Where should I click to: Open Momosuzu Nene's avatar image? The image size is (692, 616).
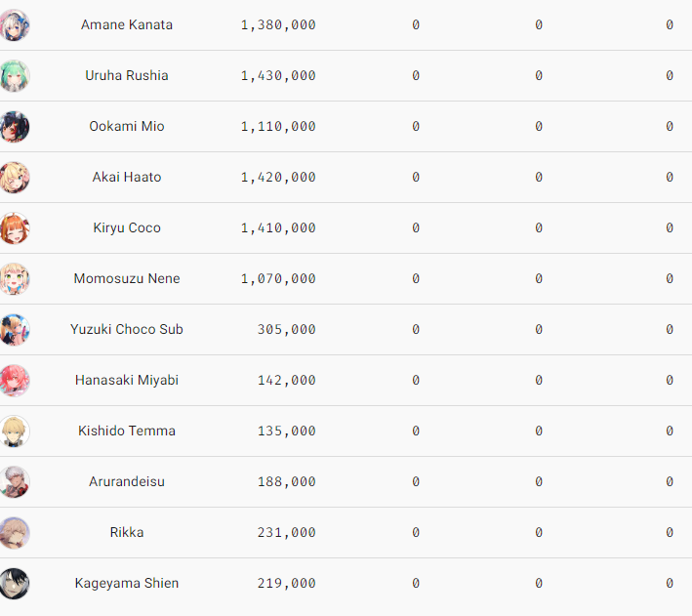pos(15,279)
